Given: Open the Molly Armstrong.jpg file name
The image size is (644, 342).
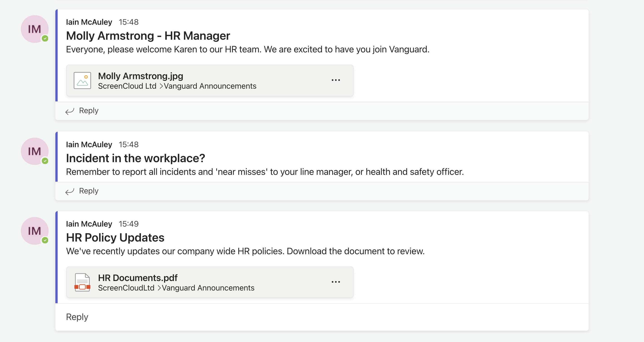Looking at the screenshot, I should coord(140,76).
